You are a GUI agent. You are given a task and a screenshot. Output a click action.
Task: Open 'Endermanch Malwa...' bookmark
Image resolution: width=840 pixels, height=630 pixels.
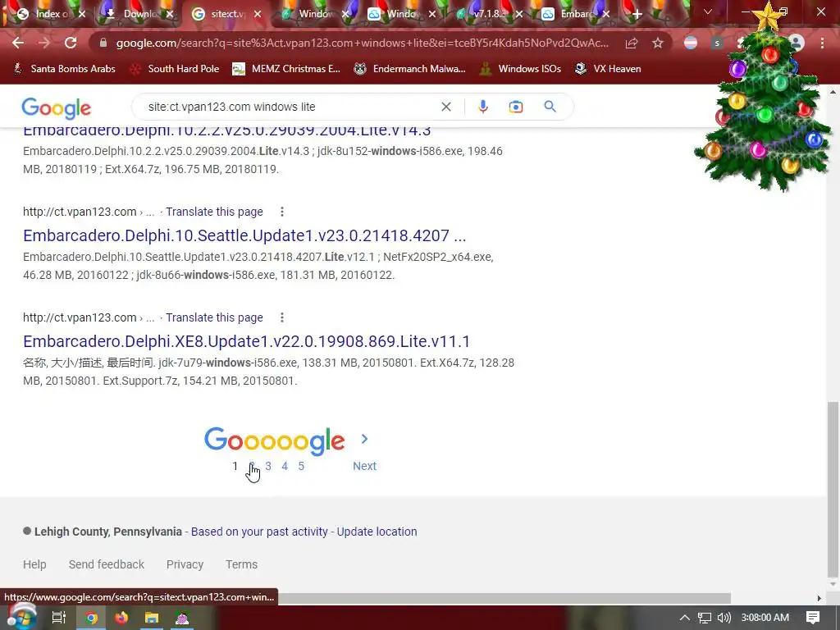(x=410, y=69)
